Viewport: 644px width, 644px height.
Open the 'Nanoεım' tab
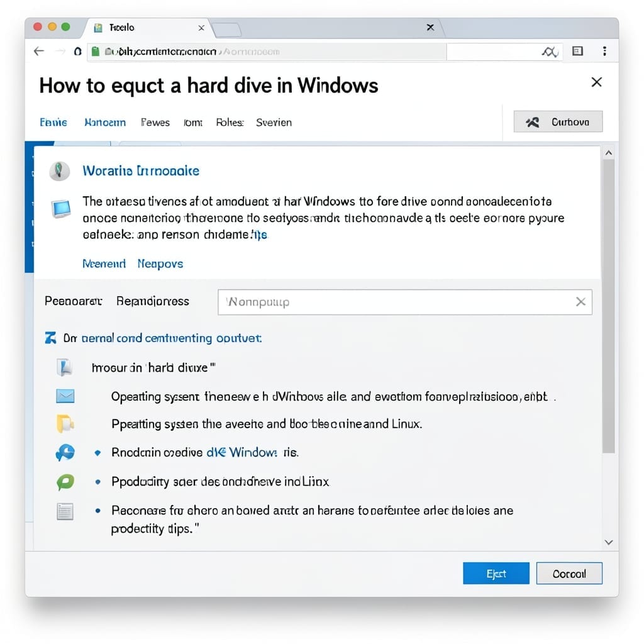point(105,123)
